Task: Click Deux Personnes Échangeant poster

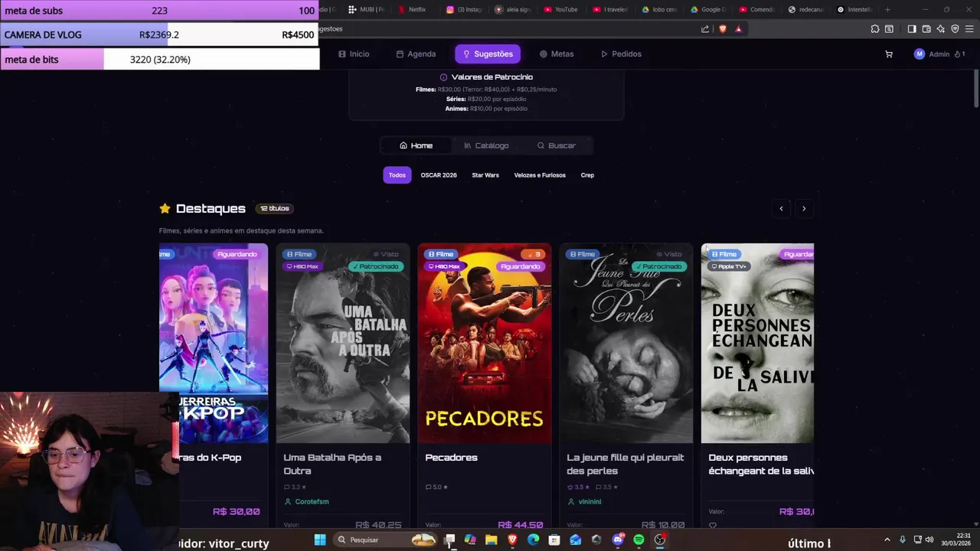Action: pyautogui.click(x=757, y=343)
